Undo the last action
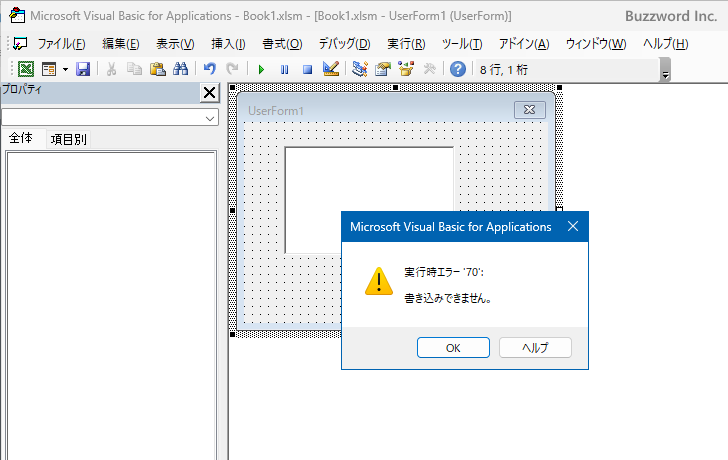 [x=210, y=70]
